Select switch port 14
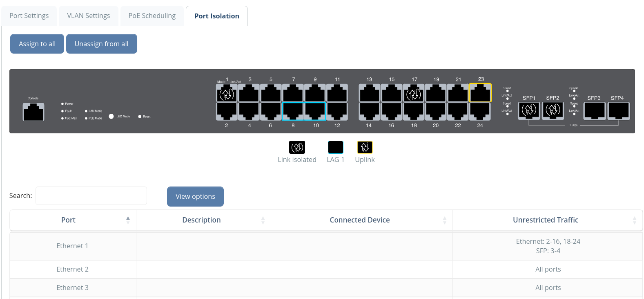 click(370, 111)
